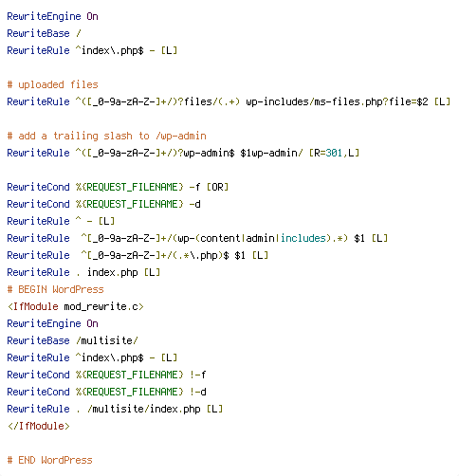Viewport: 459px width, 476px height.
Task: Click the 'RewriteRule ^ - [L]' line
Action: click(x=61, y=221)
